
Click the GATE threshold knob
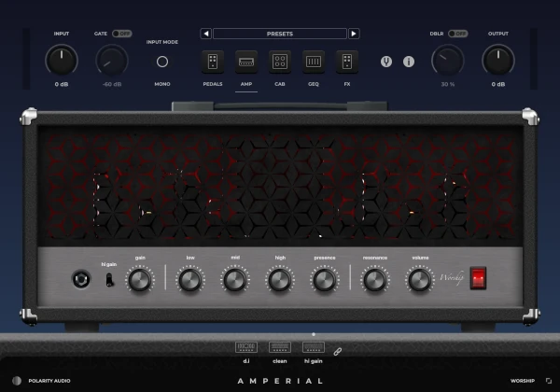[x=112, y=60]
